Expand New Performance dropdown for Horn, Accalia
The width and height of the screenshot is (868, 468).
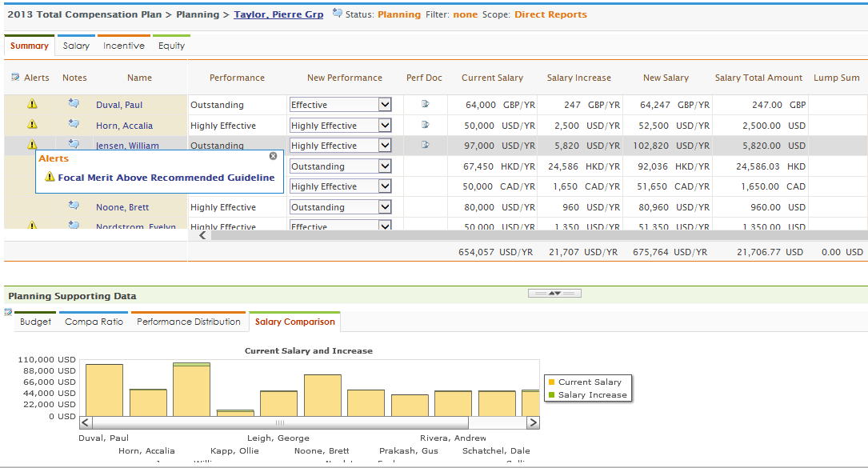384,126
